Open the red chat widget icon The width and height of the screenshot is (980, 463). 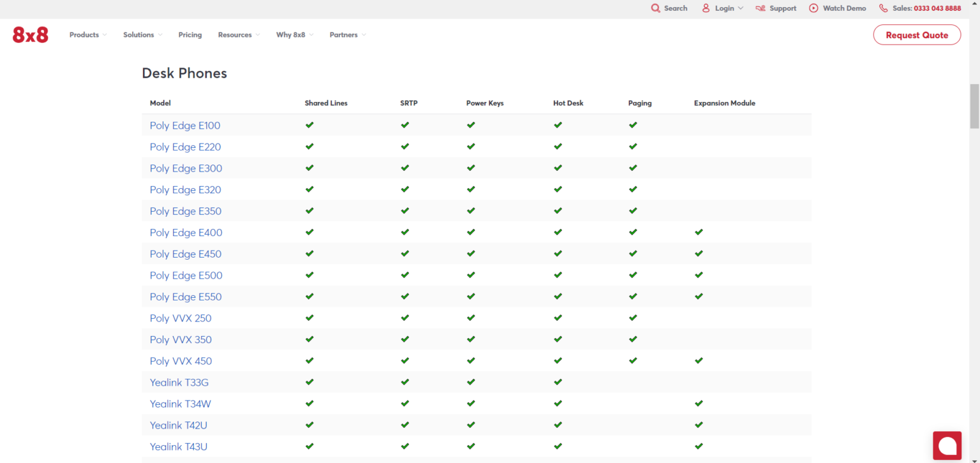click(x=947, y=445)
